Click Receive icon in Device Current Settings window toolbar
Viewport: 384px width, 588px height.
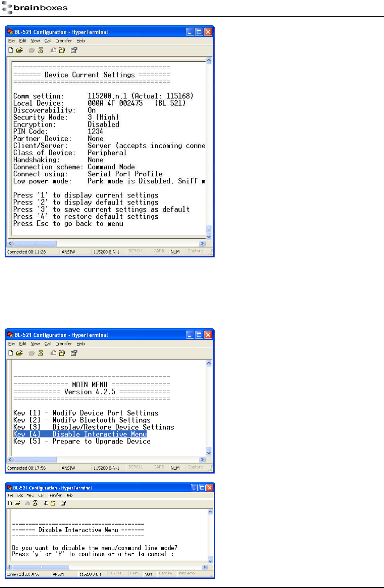tap(62, 50)
